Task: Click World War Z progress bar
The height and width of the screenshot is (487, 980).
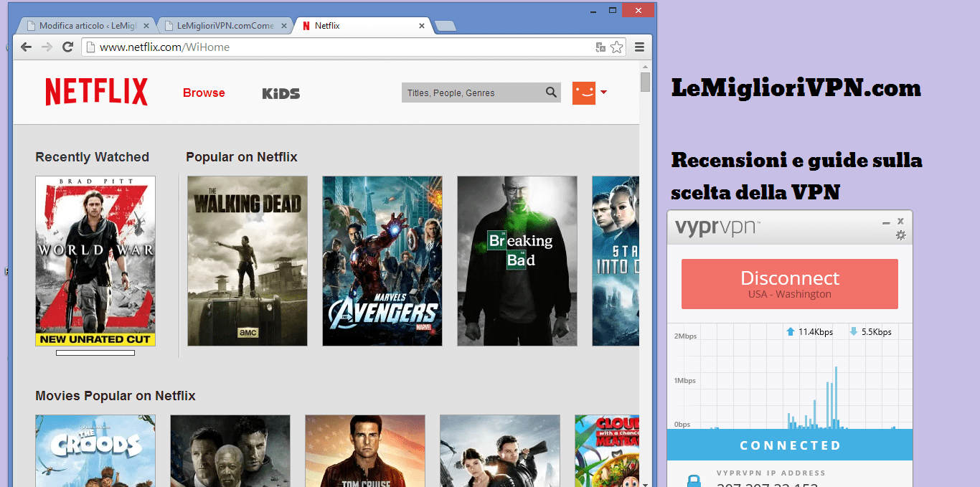Action: (95, 353)
